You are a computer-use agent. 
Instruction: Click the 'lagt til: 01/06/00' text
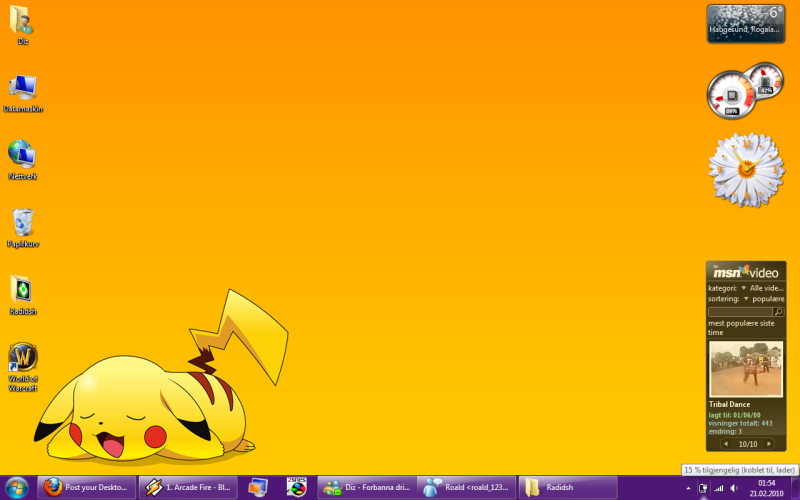(734, 415)
